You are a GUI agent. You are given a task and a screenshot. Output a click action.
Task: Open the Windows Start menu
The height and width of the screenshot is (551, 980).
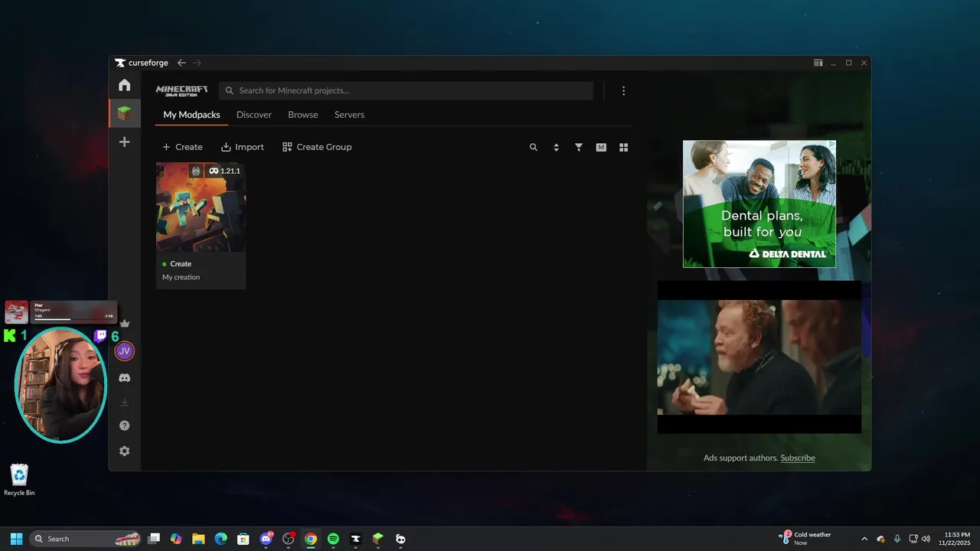16,539
